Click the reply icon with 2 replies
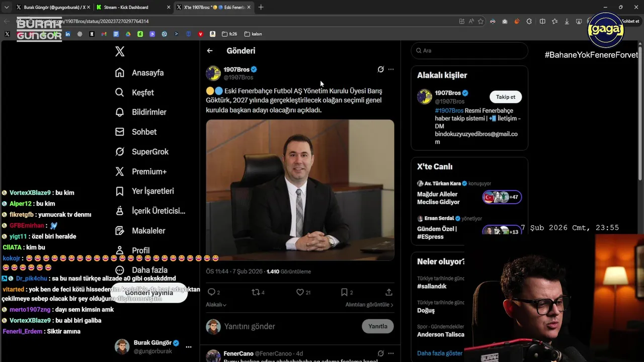This screenshot has width=644, height=362. pos(211,292)
